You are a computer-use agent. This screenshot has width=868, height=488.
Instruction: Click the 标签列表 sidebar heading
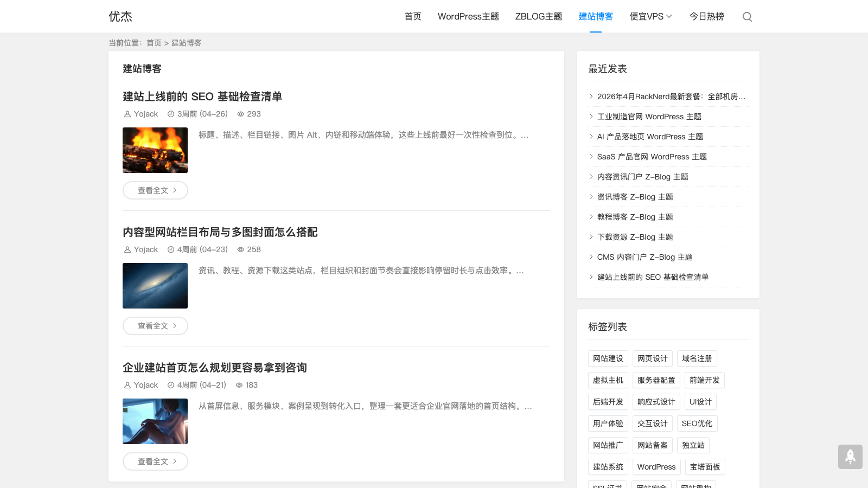click(x=608, y=327)
